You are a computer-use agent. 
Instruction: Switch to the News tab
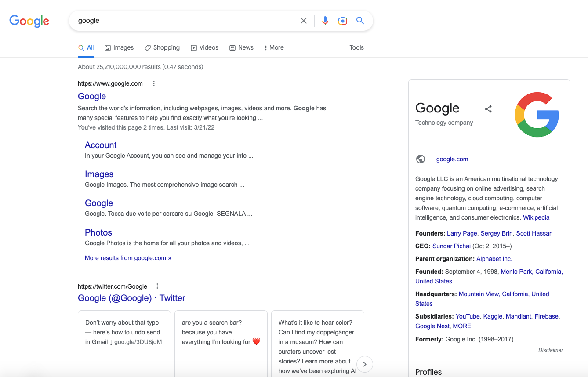tap(241, 47)
